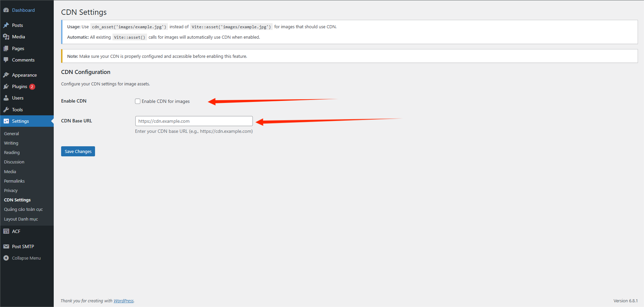Screen dimensions: 644x307
Task: Click the Users person icon
Action: coord(6,98)
